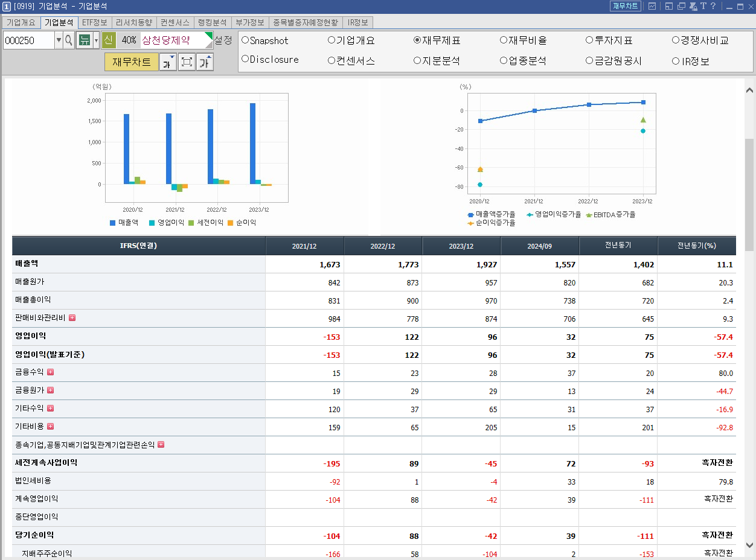Image resolution: width=756 pixels, height=560 pixels.
Task: Open help with the question mark icon
Action: click(x=713, y=6)
